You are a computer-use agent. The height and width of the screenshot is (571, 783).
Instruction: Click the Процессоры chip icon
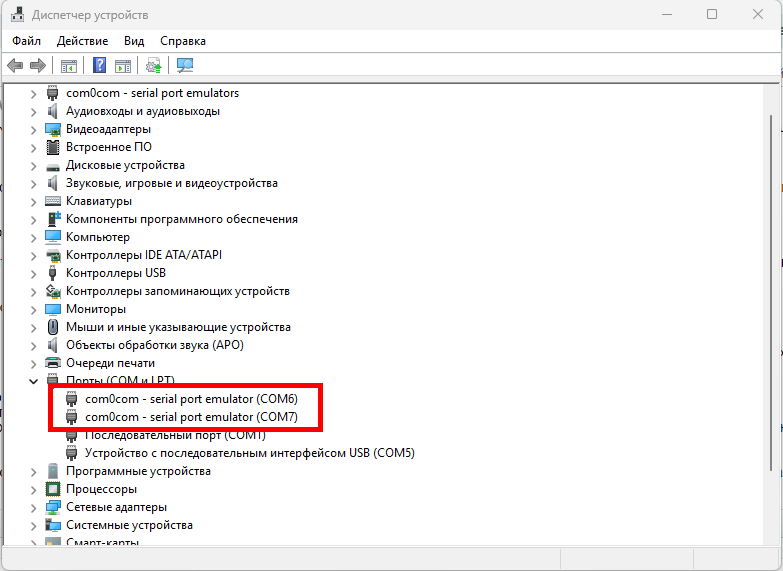tap(52, 489)
